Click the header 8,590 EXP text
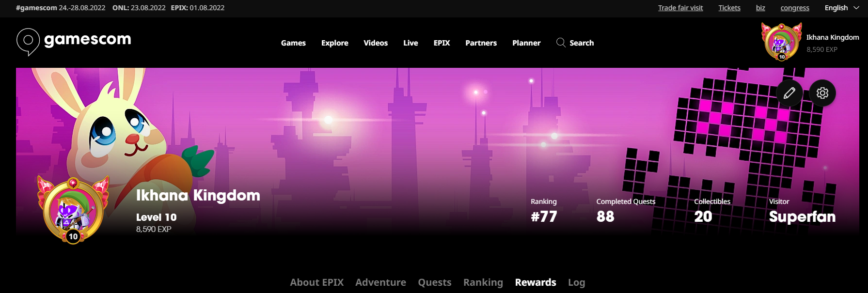Screen dimensions: 868x293 [822, 49]
